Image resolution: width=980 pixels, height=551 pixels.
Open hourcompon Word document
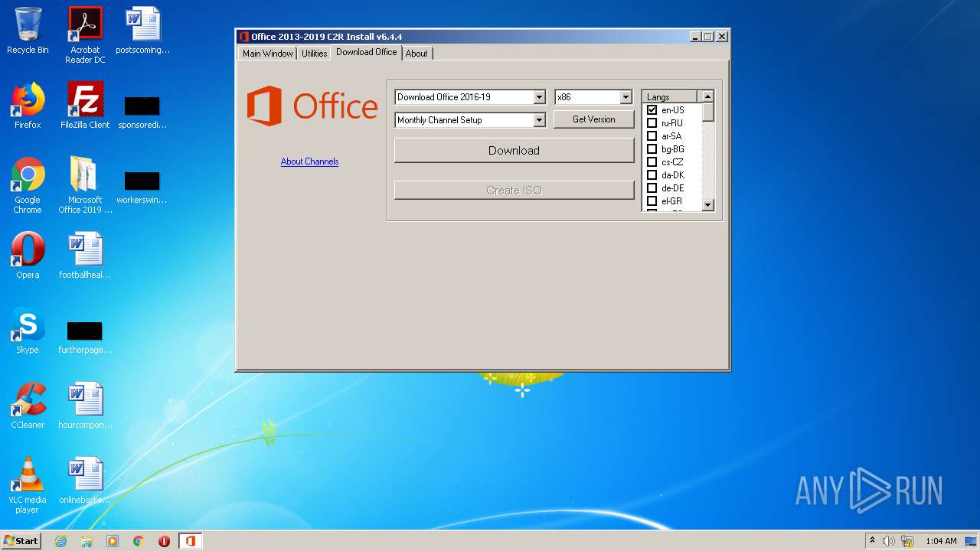click(x=85, y=406)
